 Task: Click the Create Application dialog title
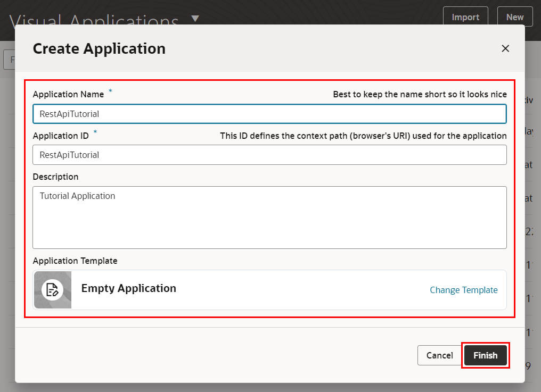pyautogui.click(x=99, y=48)
